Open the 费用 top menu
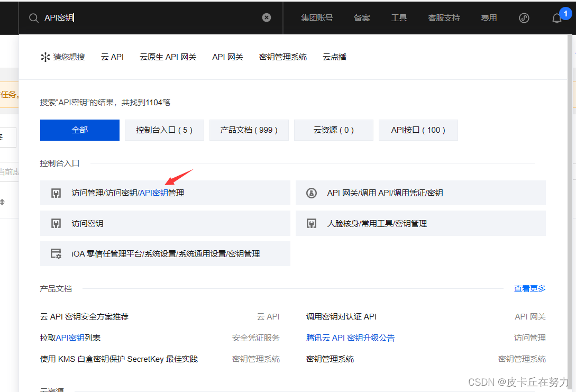Image resolution: width=576 pixels, height=392 pixels. 489,17
